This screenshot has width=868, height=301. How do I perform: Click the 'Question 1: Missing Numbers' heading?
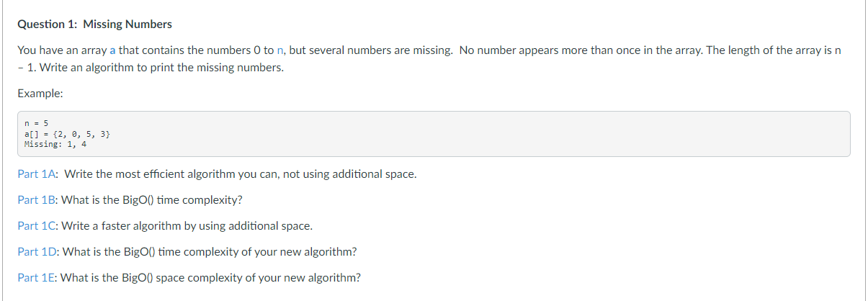[95, 24]
